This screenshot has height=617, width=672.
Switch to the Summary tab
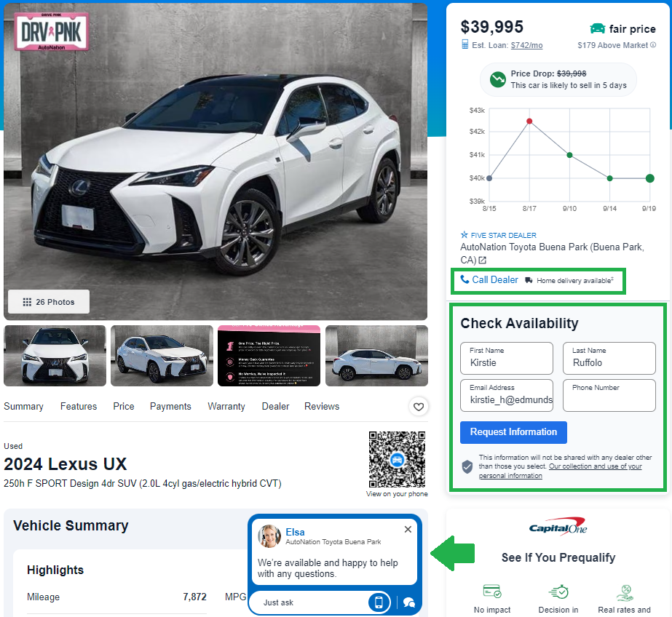click(23, 406)
